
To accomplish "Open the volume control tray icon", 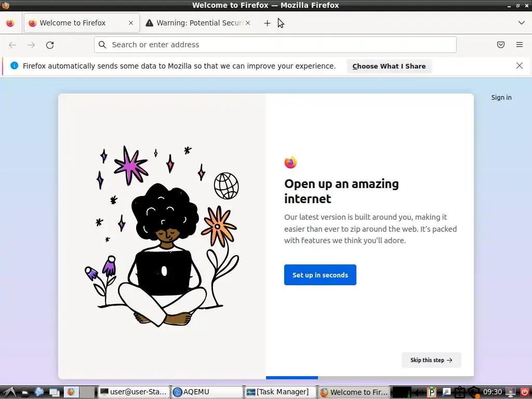I will [419, 393].
